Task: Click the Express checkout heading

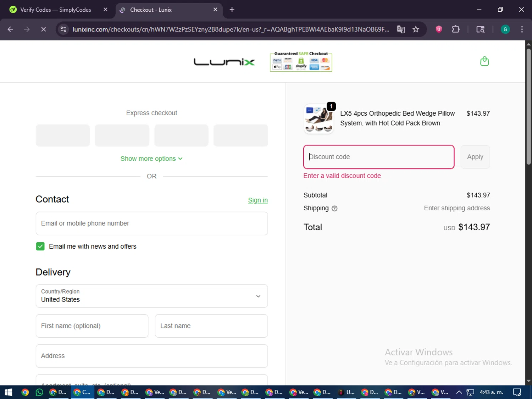Action: click(151, 113)
